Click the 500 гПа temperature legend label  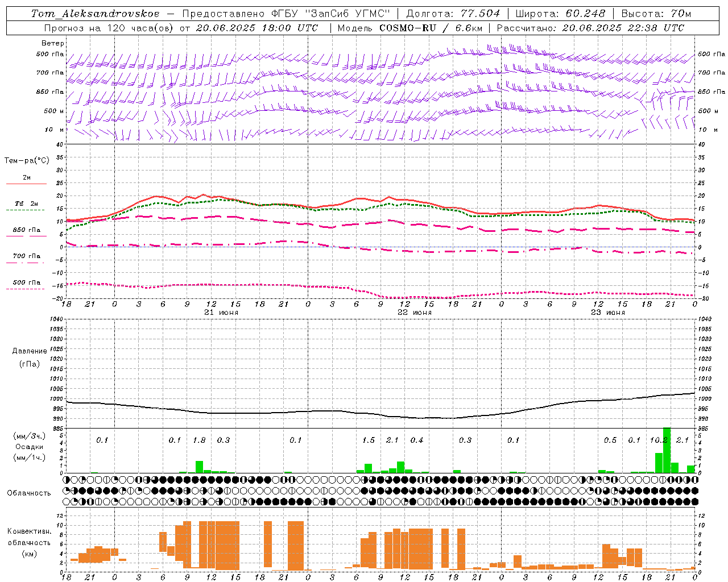[x=27, y=282]
